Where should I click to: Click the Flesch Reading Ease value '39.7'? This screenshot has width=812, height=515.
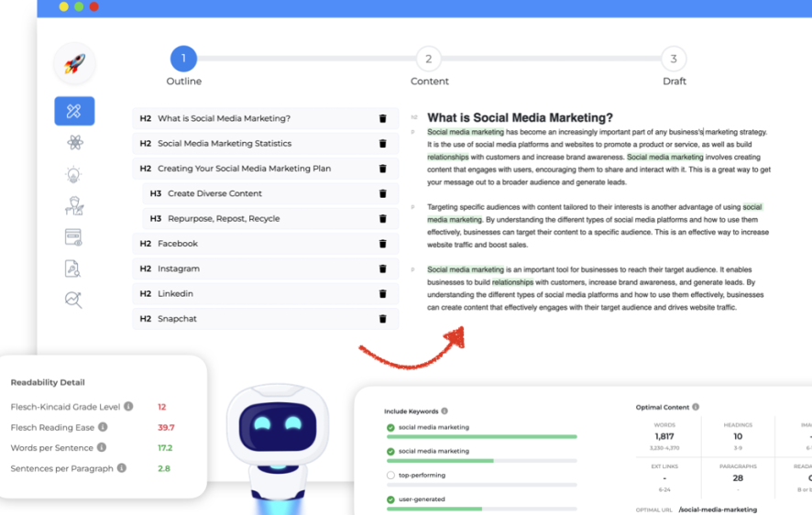166,428
